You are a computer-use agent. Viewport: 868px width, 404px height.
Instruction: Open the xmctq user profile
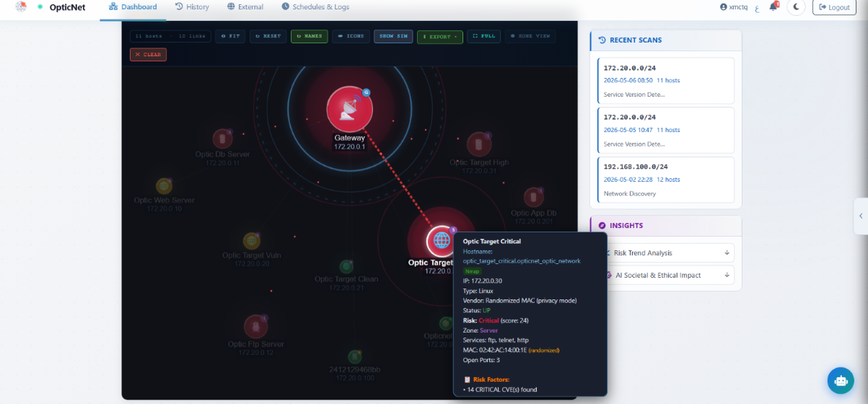click(735, 7)
